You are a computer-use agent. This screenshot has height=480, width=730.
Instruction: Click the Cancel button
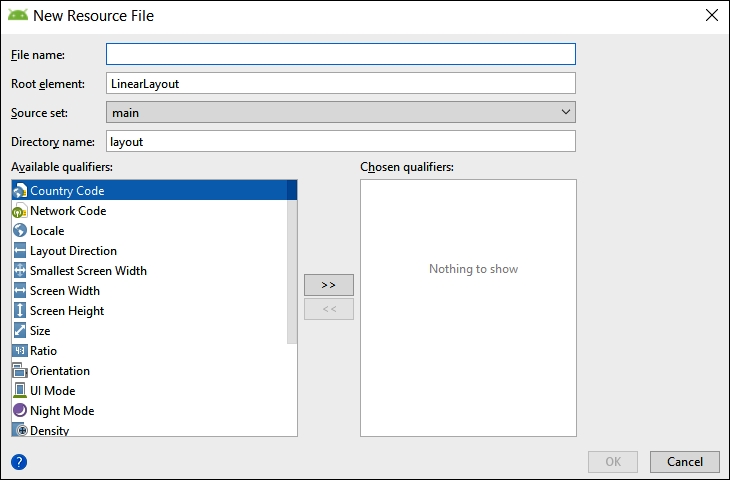point(685,461)
